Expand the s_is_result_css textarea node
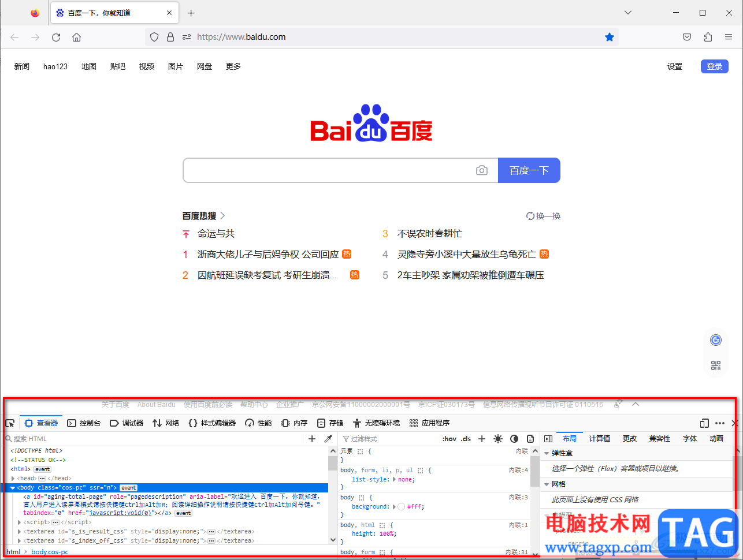This screenshot has height=560, width=743. [x=20, y=532]
